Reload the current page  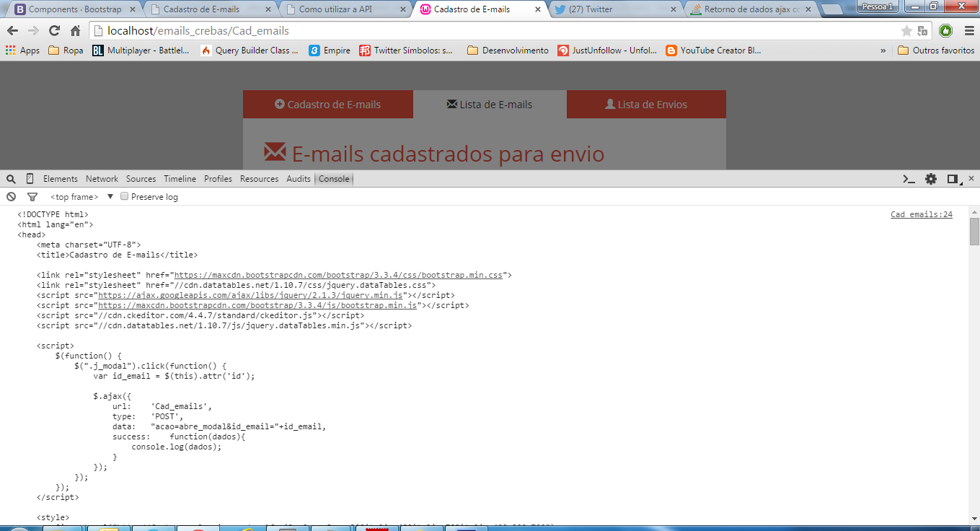coord(54,31)
